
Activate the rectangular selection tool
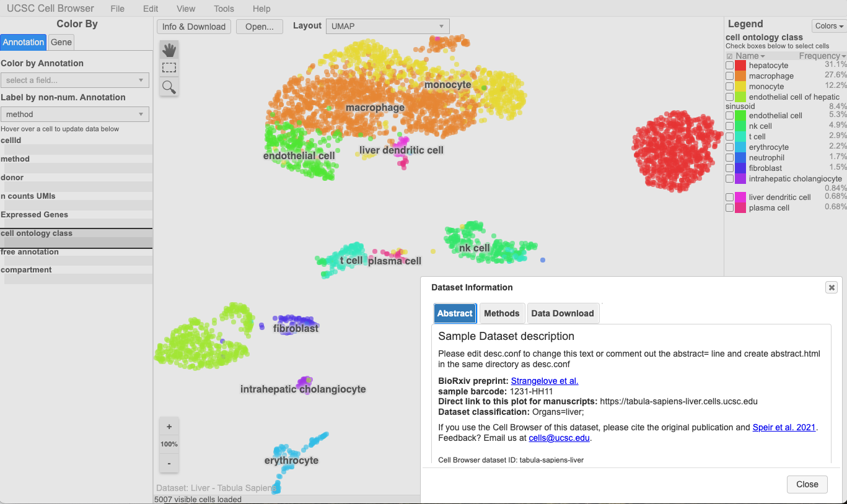(x=169, y=68)
